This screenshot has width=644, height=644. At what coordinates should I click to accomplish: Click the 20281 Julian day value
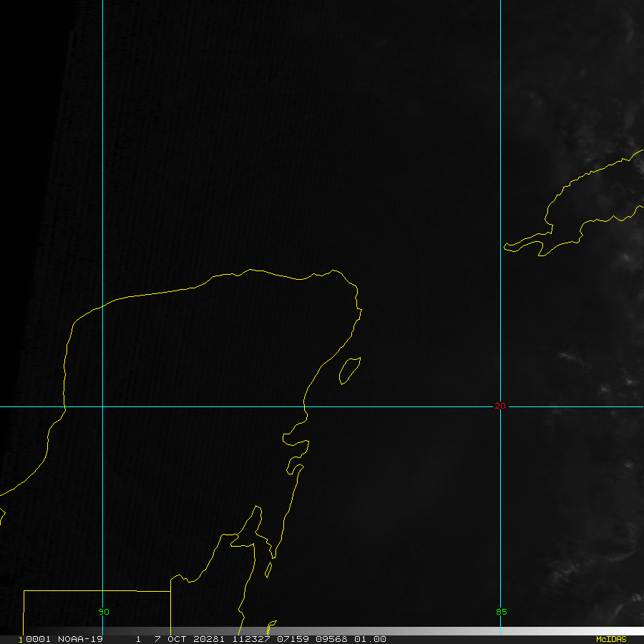coord(209,639)
